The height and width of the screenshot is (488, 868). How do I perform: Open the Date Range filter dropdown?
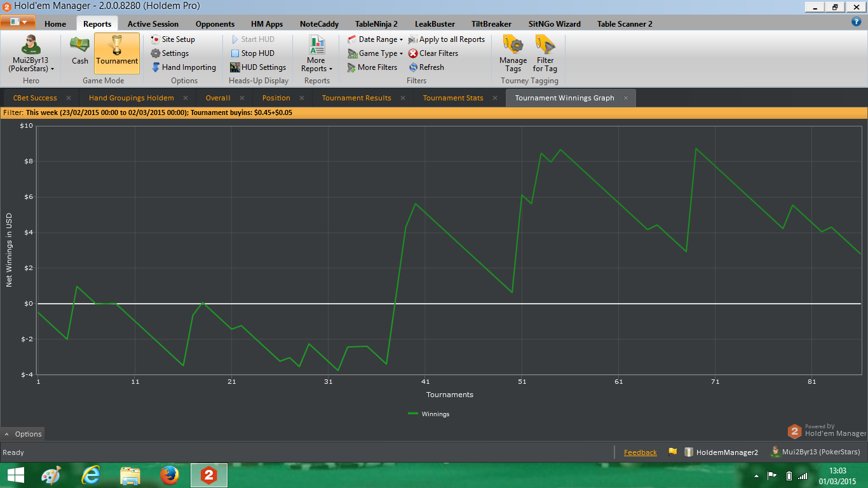tap(376, 39)
